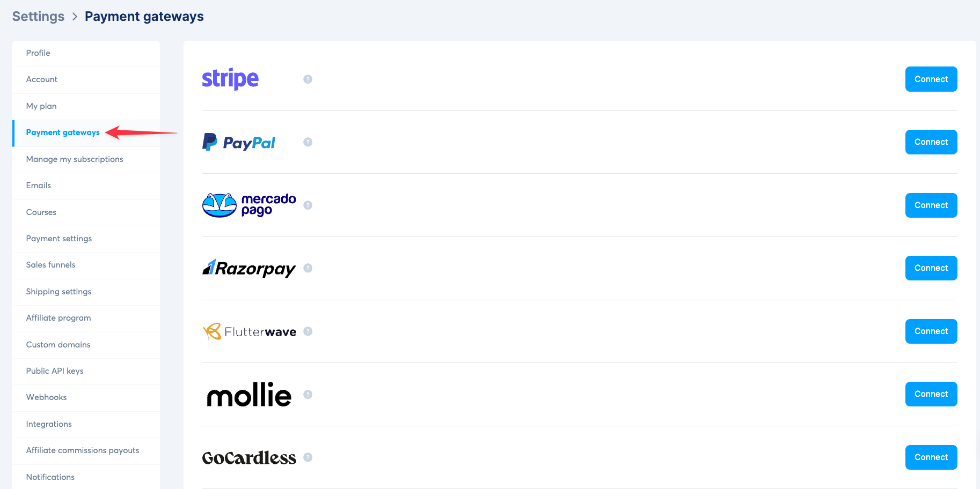Click the help icon next to GoCardless
Viewport: 980px width, 489px height.
[x=308, y=457]
